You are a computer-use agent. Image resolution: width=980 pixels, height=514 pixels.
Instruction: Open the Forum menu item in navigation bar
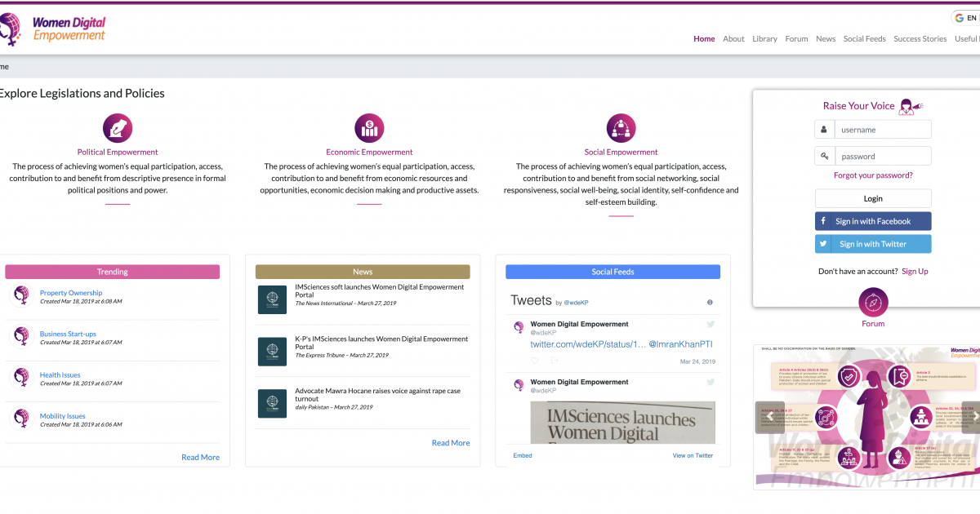tap(796, 39)
